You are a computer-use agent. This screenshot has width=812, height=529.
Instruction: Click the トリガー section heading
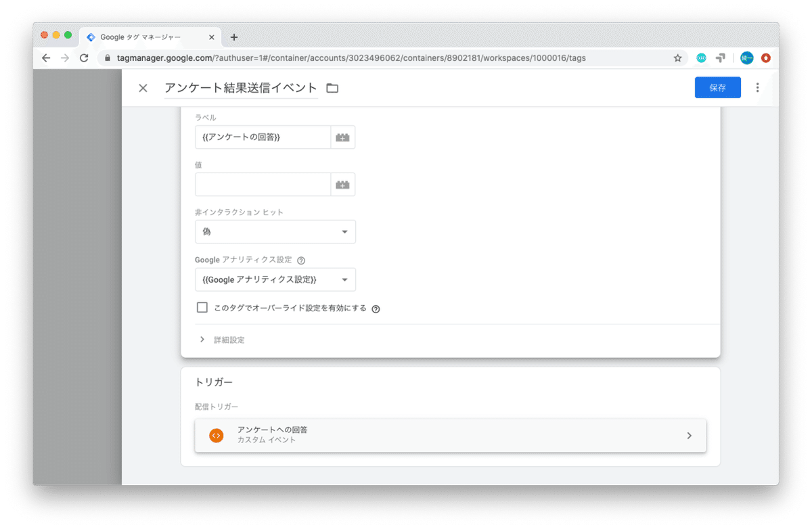[x=214, y=382]
